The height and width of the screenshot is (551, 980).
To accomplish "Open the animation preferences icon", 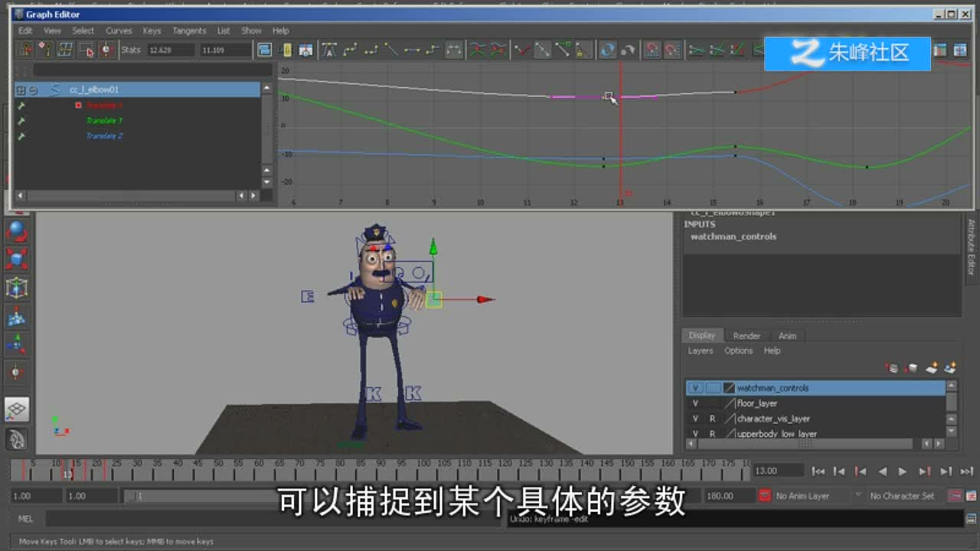I will (x=971, y=496).
